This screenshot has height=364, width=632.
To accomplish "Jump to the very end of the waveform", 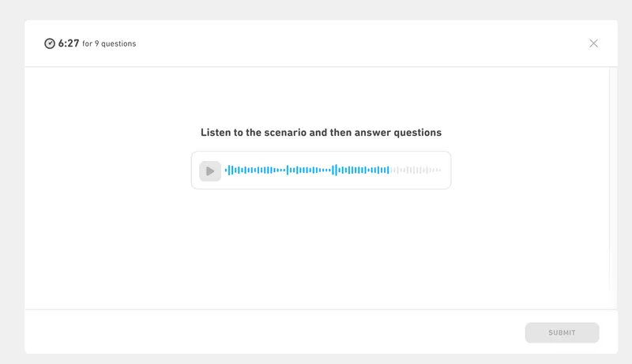I will tap(440, 170).
